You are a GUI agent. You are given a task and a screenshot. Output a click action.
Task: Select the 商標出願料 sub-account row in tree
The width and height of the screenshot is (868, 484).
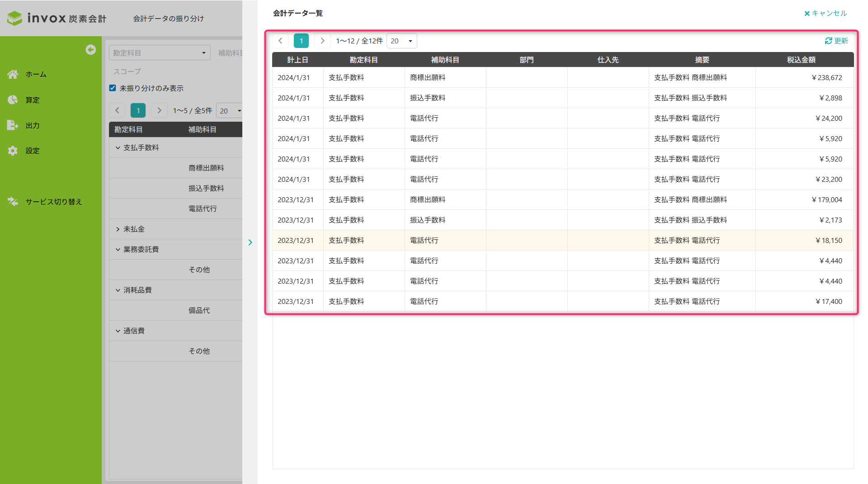coord(176,168)
